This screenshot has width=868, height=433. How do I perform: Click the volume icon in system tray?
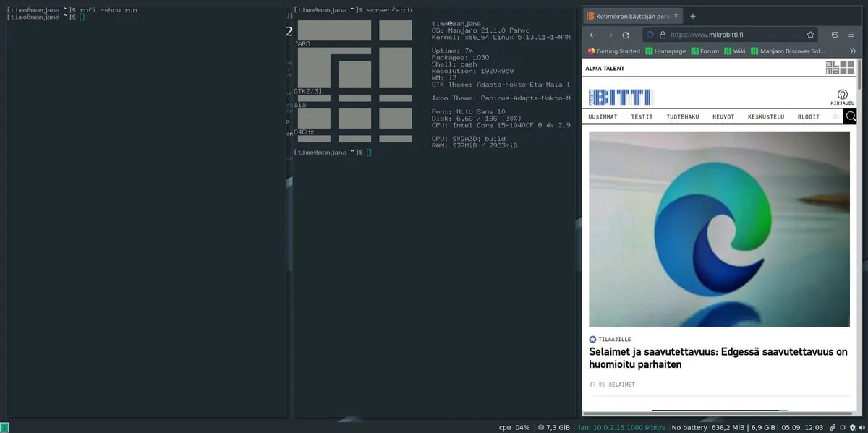(x=861, y=427)
